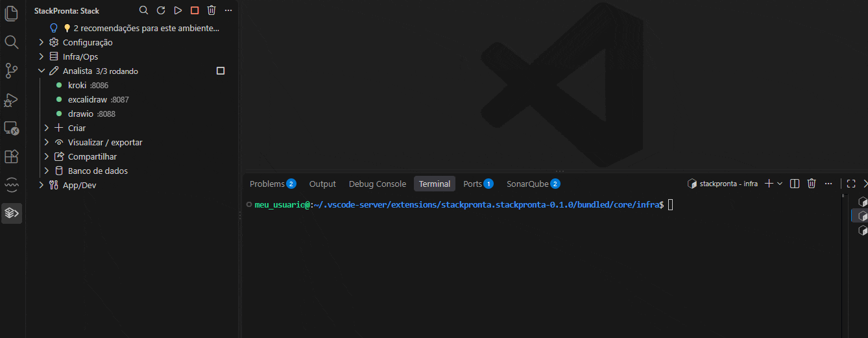
Task: Click lightbulb icon beside recommendations row
Action: (x=54, y=28)
